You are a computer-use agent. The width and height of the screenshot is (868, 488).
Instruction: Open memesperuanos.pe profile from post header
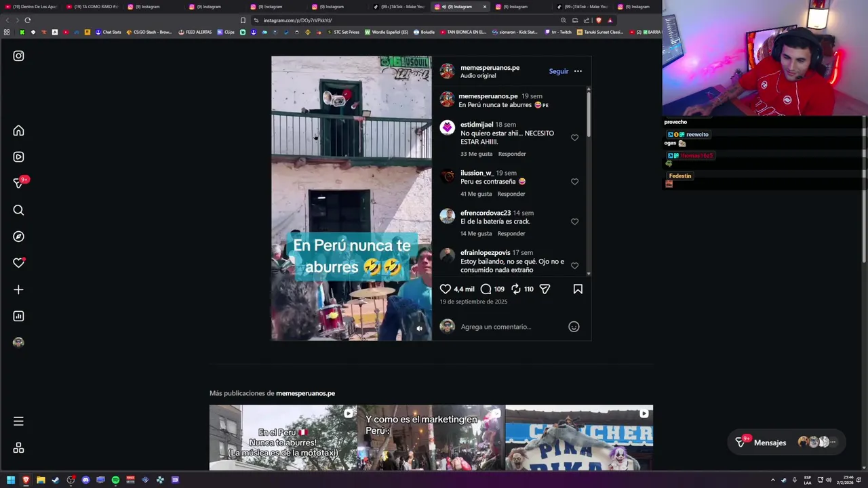(490, 68)
